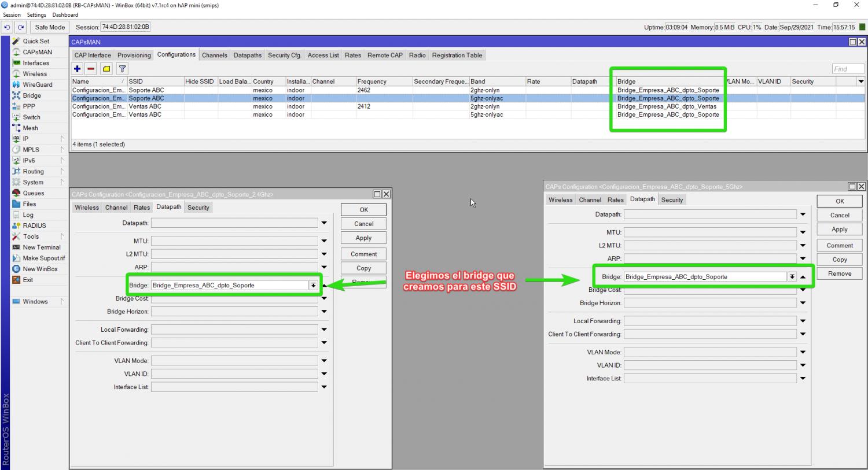The width and height of the screenshot is (868, 470).
Task: Open Bridge dropdown in 5Ghz configuration dialog
Action: (792, 277)
